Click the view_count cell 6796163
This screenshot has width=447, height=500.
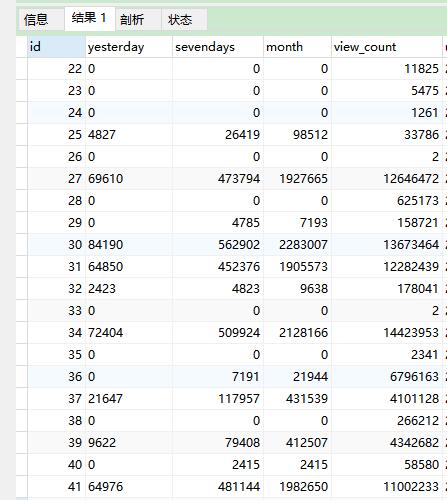click(387, 377)
